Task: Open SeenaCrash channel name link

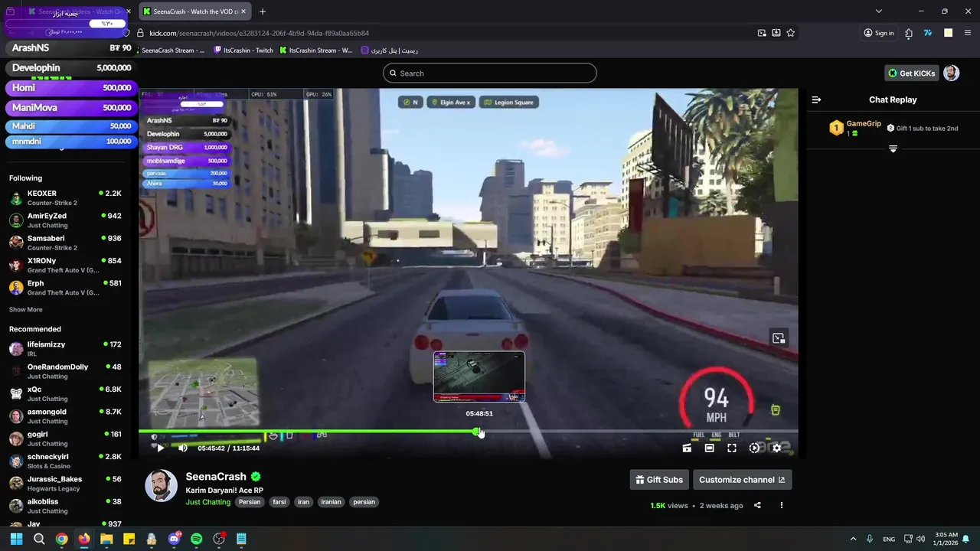Action: 216,477
